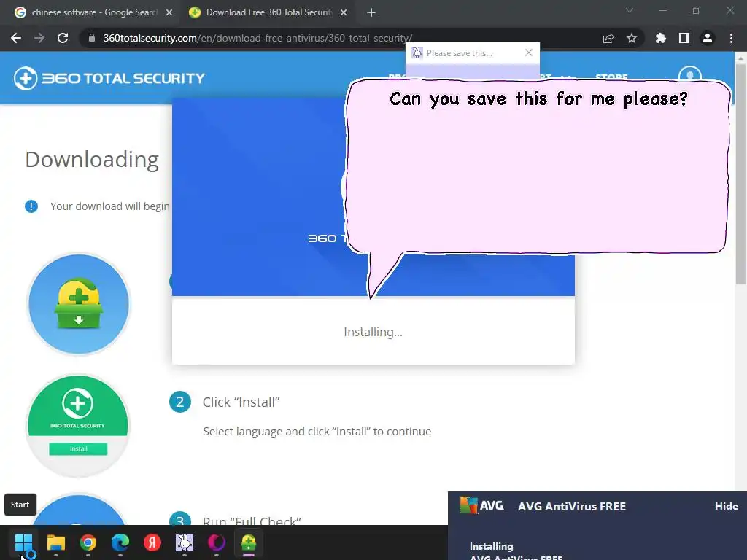Open the STORE menu on site header

[611, 77]
